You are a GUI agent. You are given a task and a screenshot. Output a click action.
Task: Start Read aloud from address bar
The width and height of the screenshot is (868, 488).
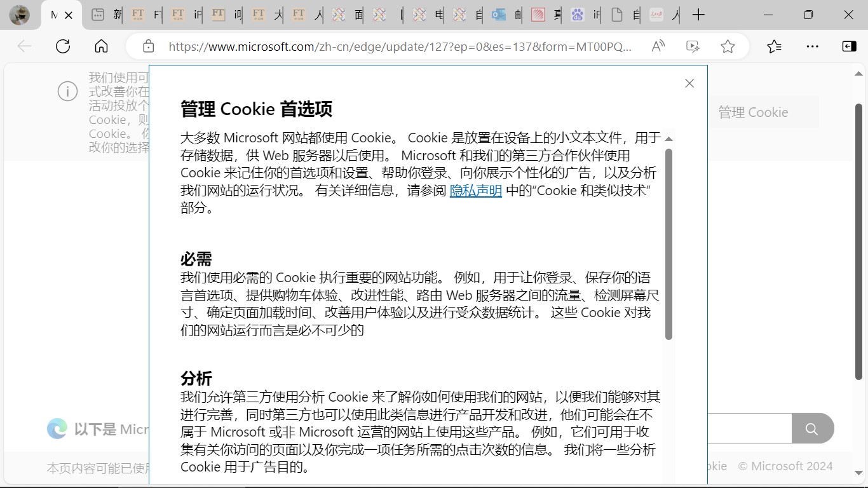(x=658, y=46)
